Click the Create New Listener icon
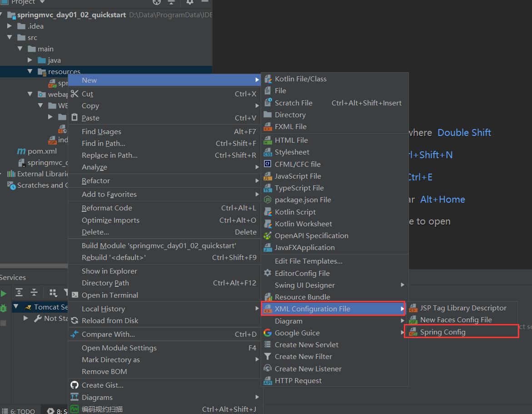This screenshot has height=414, width=532. click(x=268, y=369)
